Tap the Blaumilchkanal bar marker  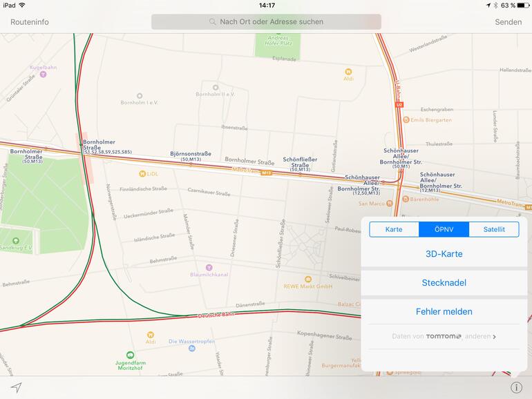coord(209,267)
